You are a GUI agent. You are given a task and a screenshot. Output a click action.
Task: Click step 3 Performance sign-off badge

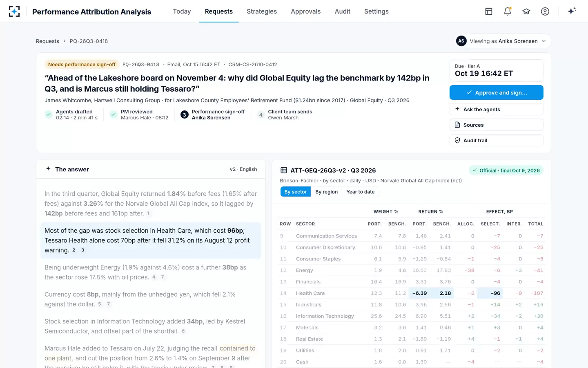pyautogui.click(x=185, y=115)
